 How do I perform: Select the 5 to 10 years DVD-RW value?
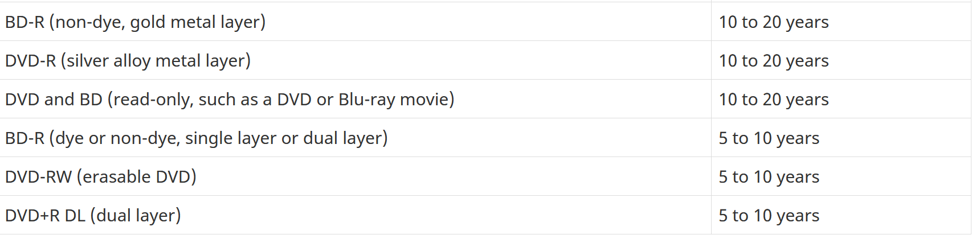769,177
